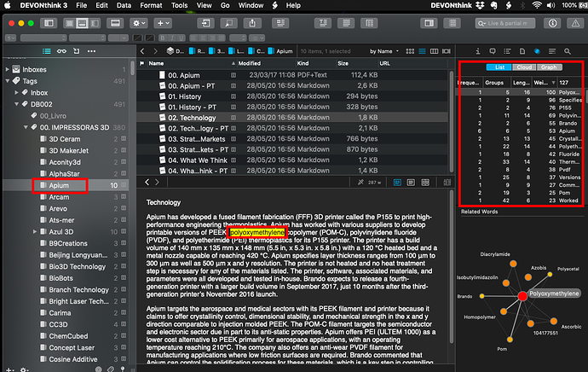Click the share toolbar icon
The image size is (588, 372).
(252, 23)
